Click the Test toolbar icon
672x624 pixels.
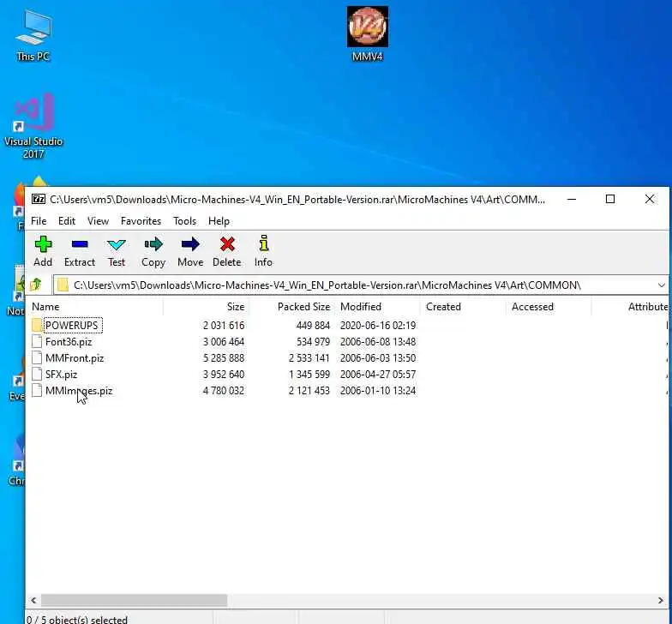(117, 245)
